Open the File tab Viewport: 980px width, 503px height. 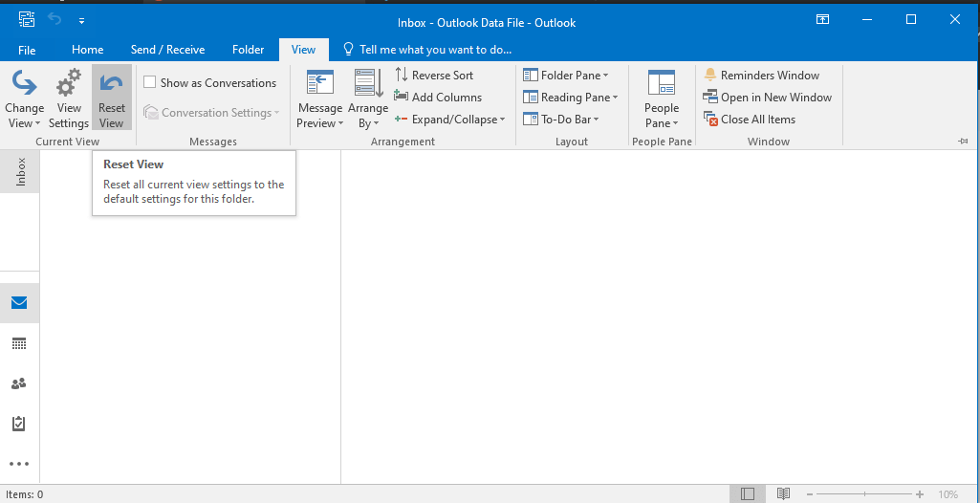point(27,50)
